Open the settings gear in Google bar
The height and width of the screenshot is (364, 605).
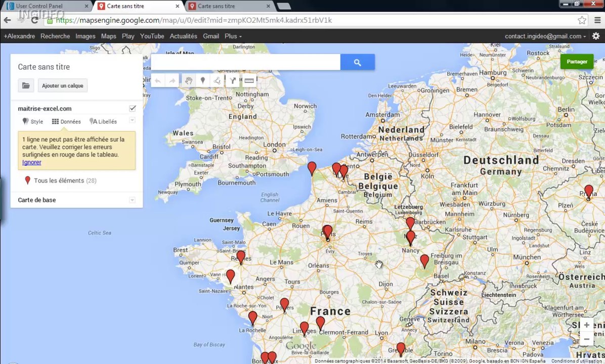pos(596,36)
